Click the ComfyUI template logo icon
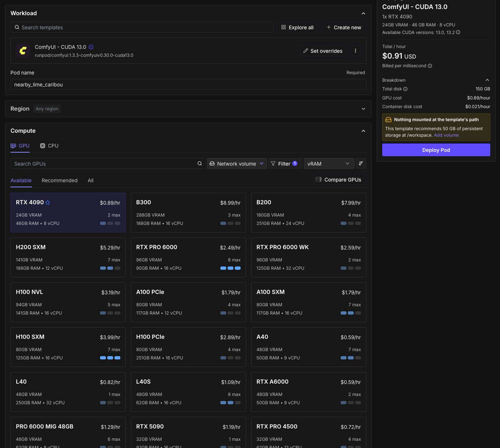This screenshot has height=448, width=500. (x=23, y=51)
